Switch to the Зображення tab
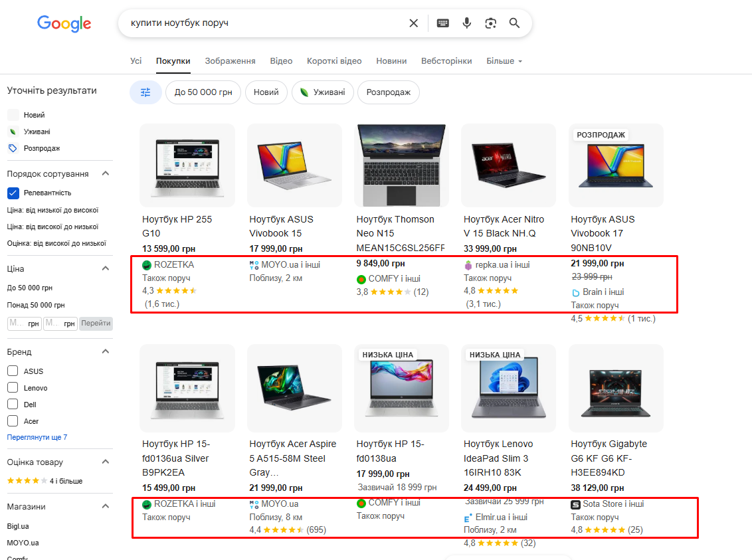 pos(231,61)
